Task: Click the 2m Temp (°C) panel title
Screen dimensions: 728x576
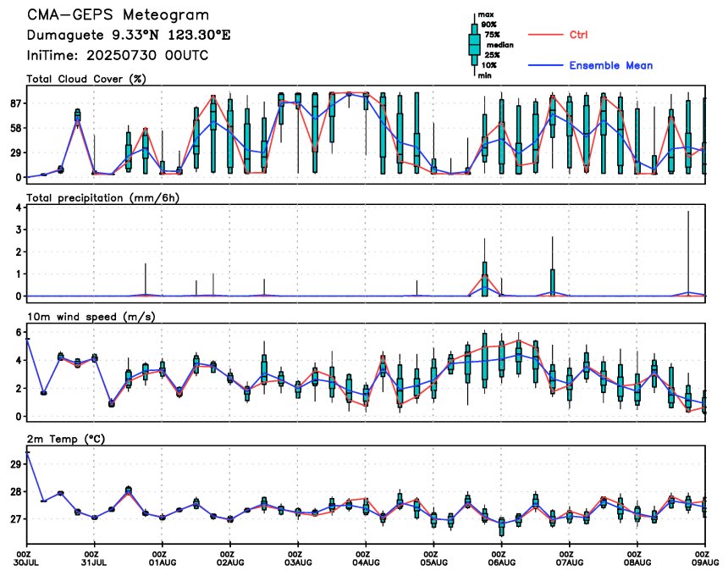Action: point(66,439)
